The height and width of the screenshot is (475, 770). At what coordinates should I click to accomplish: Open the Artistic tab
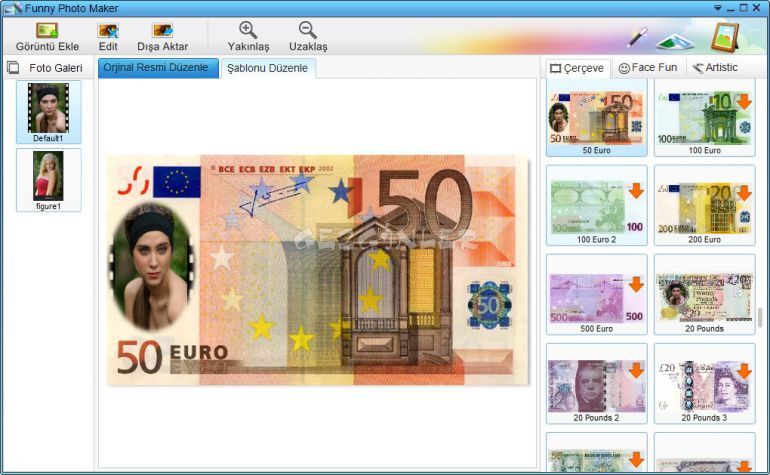point(715,68)
